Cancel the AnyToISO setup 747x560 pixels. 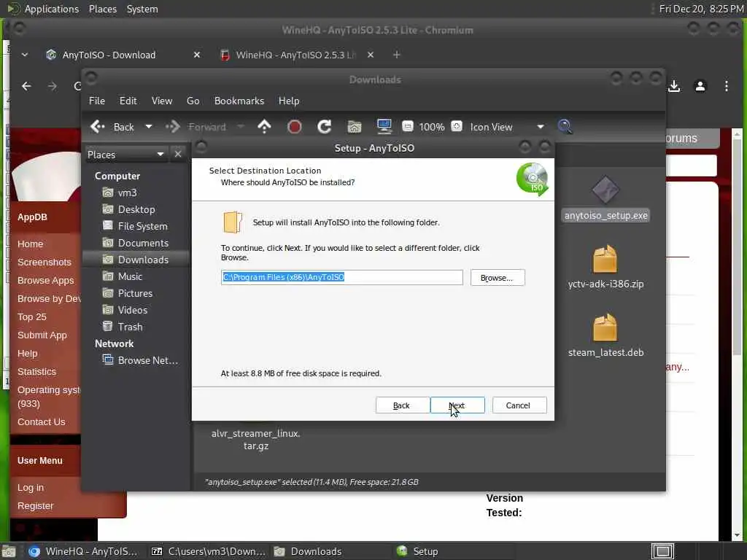pyautogui.click(x=519, y=405)
